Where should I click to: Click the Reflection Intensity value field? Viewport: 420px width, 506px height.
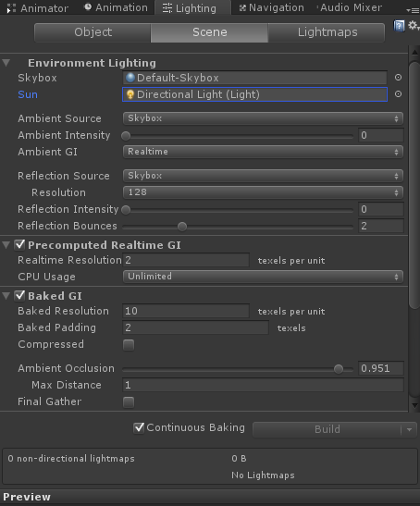click(381, 209)
